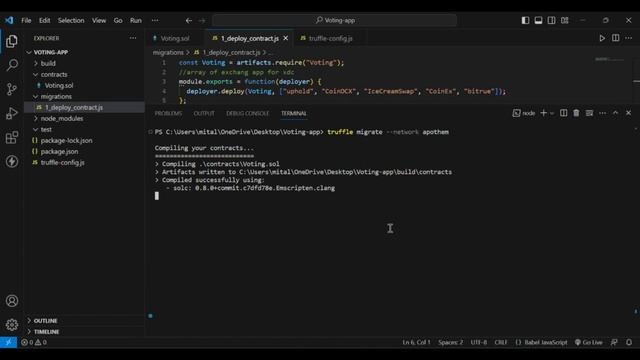Open the File menu

26,20
